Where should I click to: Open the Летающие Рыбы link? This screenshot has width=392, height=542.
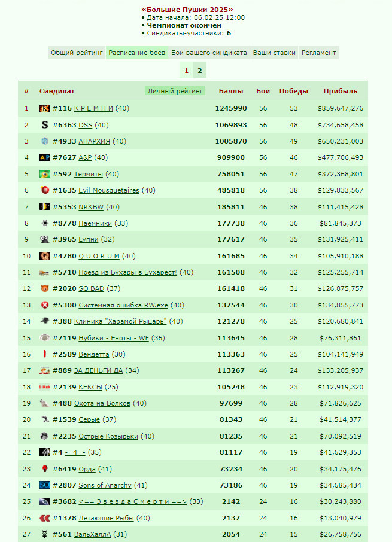point(106,518)
